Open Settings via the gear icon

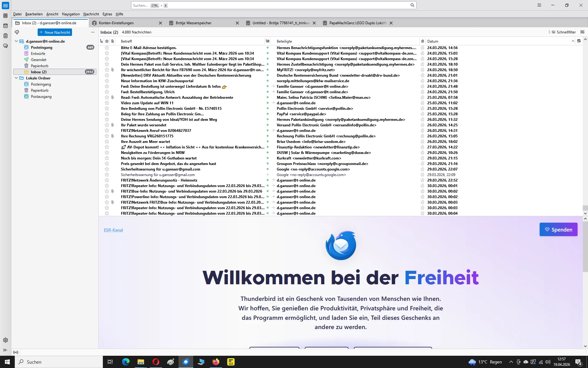tap(6, 340)
